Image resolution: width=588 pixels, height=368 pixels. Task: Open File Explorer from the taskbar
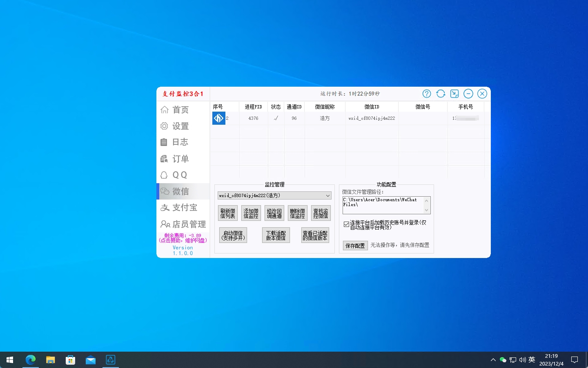coord(50,360)
